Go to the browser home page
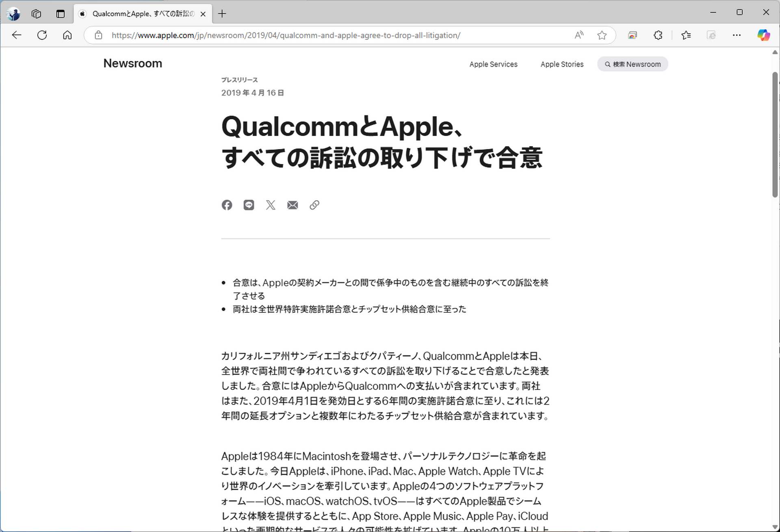 pos(67,35)
